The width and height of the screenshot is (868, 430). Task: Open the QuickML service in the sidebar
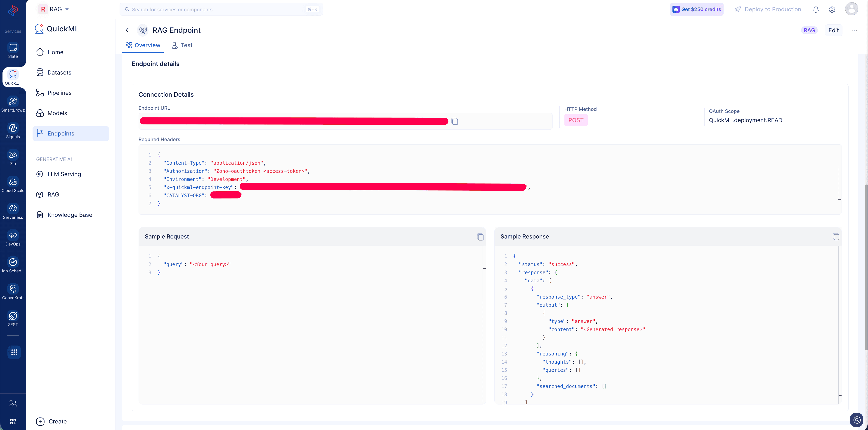coord(13,77)
